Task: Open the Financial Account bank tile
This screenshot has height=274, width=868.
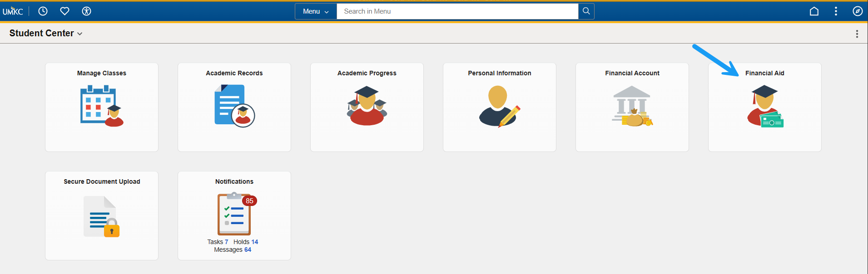Action: tap(632, 108)
